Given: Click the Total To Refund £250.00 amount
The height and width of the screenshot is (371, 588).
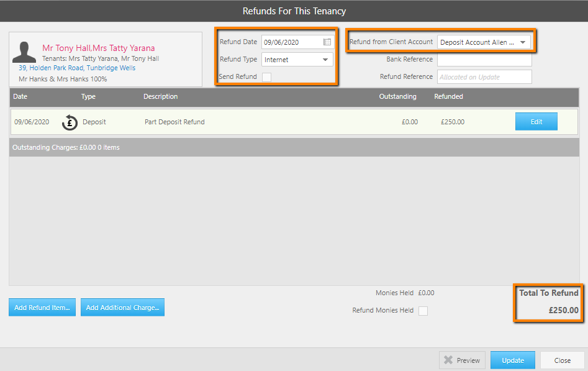Looking at the screenshot, I should click(564, 310).
